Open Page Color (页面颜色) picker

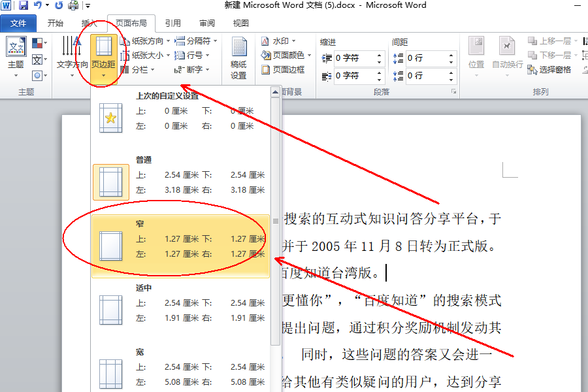[x=286, y=55]
